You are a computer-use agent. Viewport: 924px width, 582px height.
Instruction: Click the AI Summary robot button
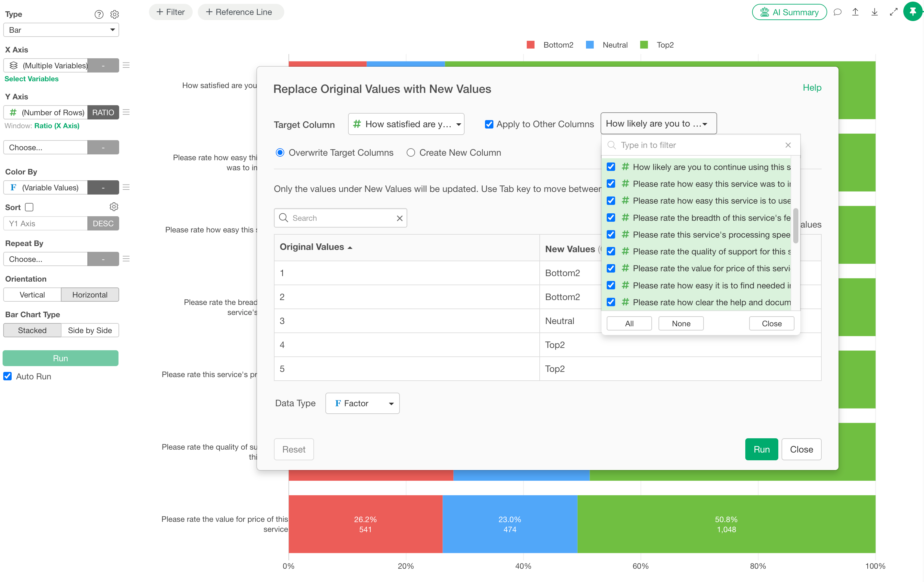point(789,12)
